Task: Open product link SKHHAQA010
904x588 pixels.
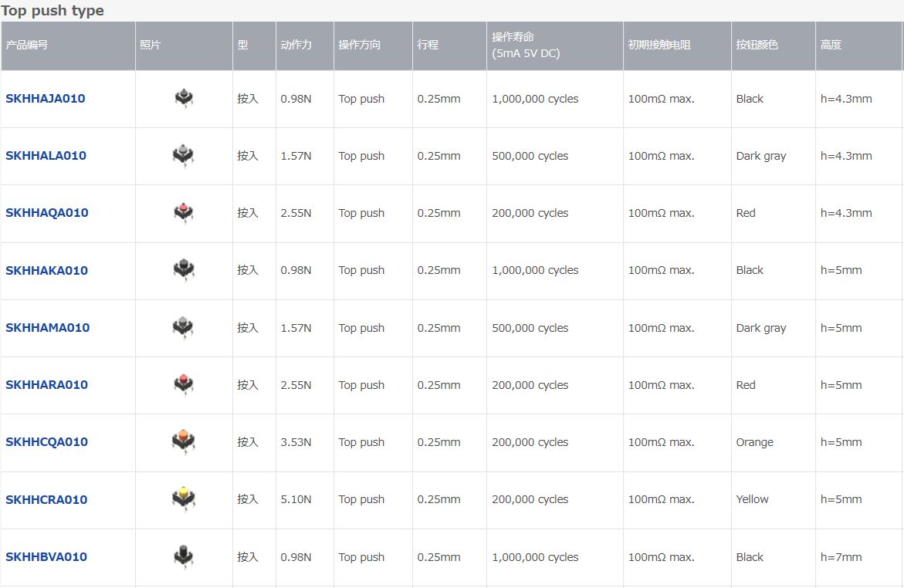Action: coord(46,213)
